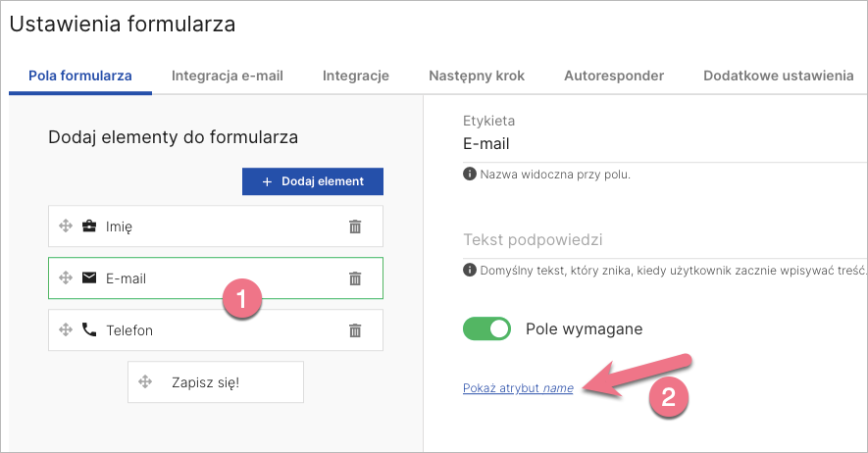This screenshot has width=868, height=453.
Task: Delete the E-mail field with trash icon
Action: tap(355, 278)
